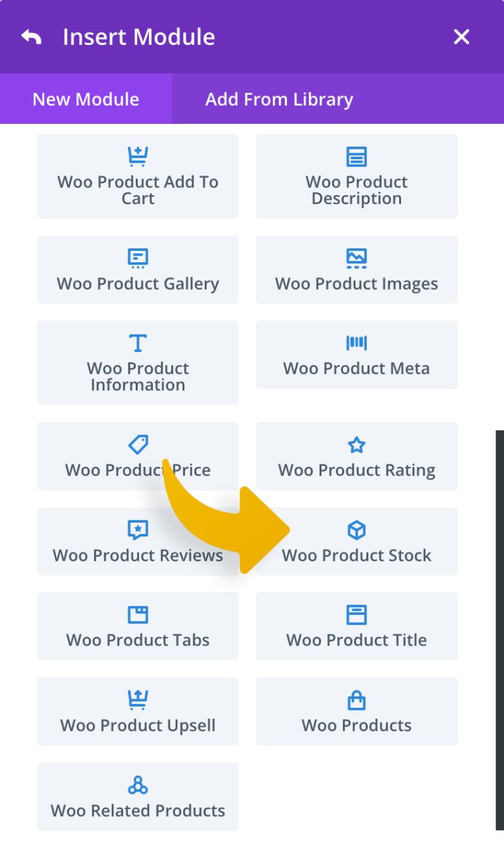
Task: Close the Insert Module dialog
Action: click(x=461, y=37)
